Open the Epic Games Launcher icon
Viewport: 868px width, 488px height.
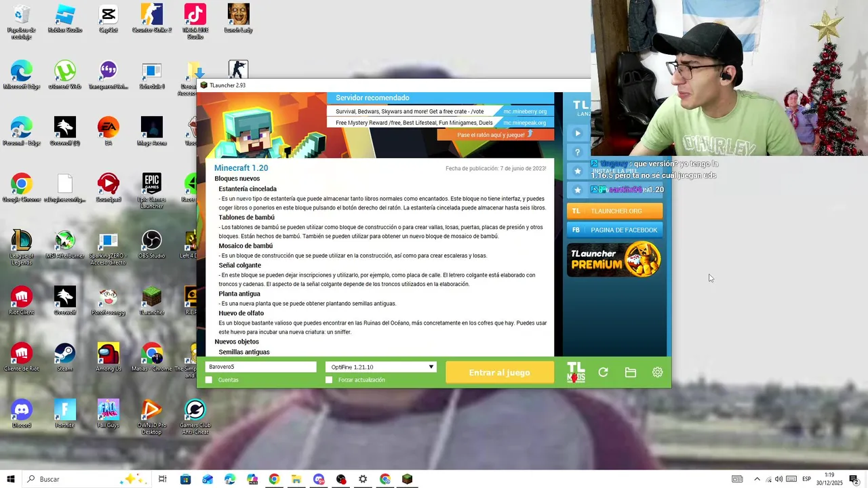point(152,190)
